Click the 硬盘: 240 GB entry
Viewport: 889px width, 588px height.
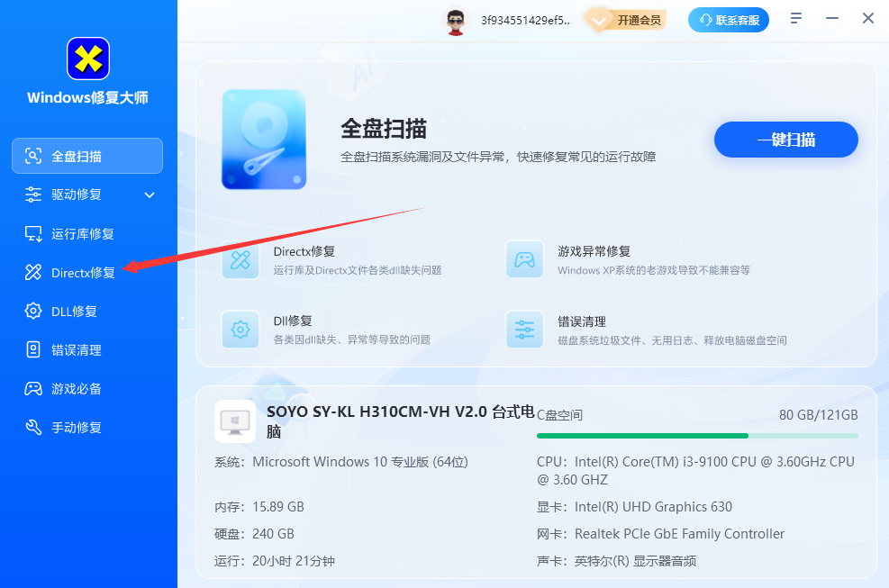(254, 534)
